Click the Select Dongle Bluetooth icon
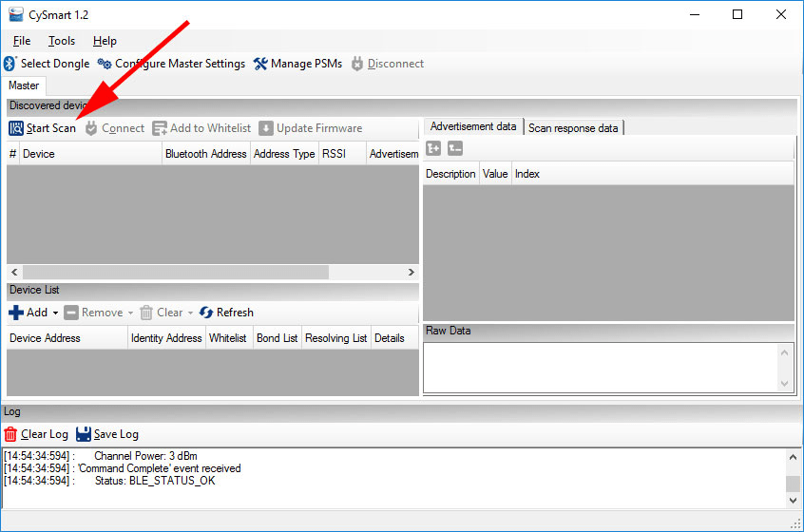Viewport: 804px width, 532px height. tap(10, 64)
